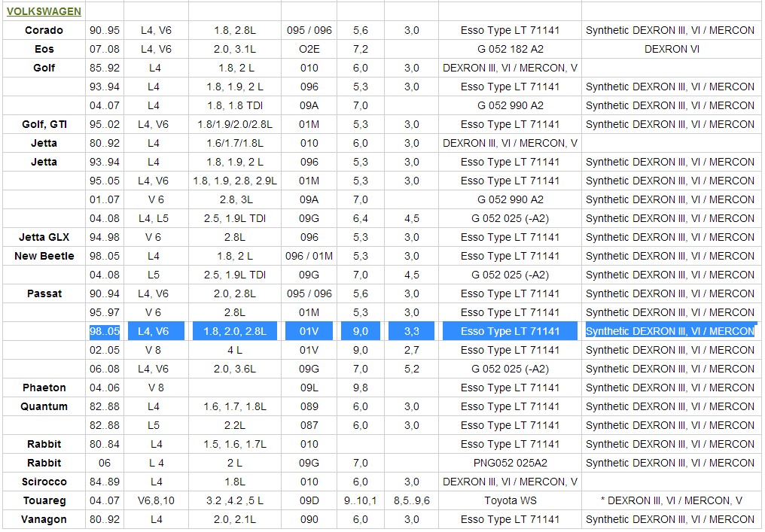Screen dimensions: 765x532
Task: Click the 9,8 capacity cell
Action: 361,388
